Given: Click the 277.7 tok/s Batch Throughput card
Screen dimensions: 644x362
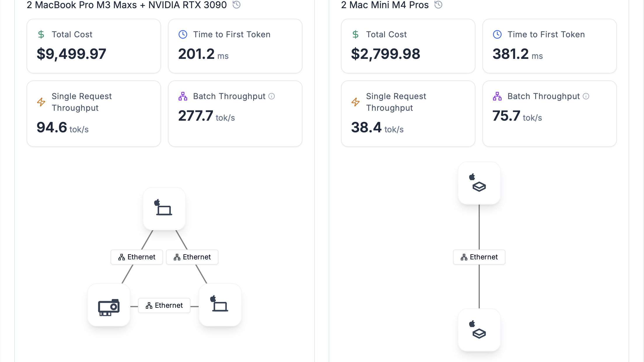Looking at the screenshot, I should coord(235,114).
